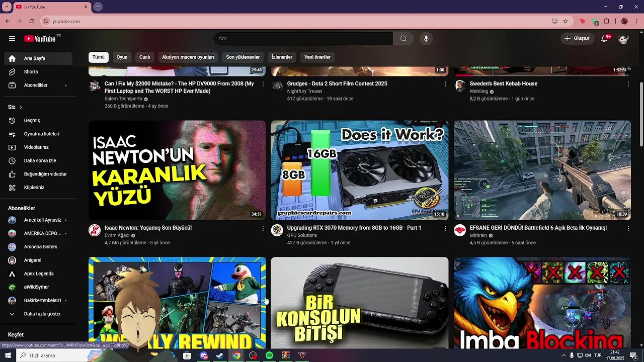Start voice search with microphone icon
This screenshot has width=644, height=362.
(426, 39)
